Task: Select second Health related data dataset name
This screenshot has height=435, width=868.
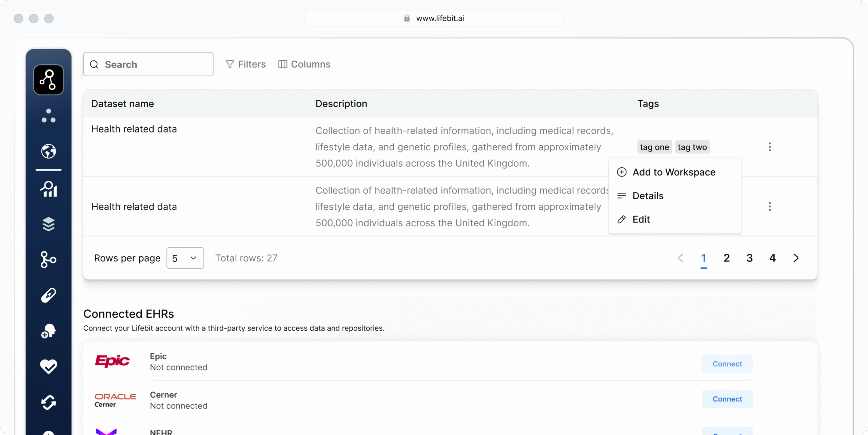Action: click(134, 207)
